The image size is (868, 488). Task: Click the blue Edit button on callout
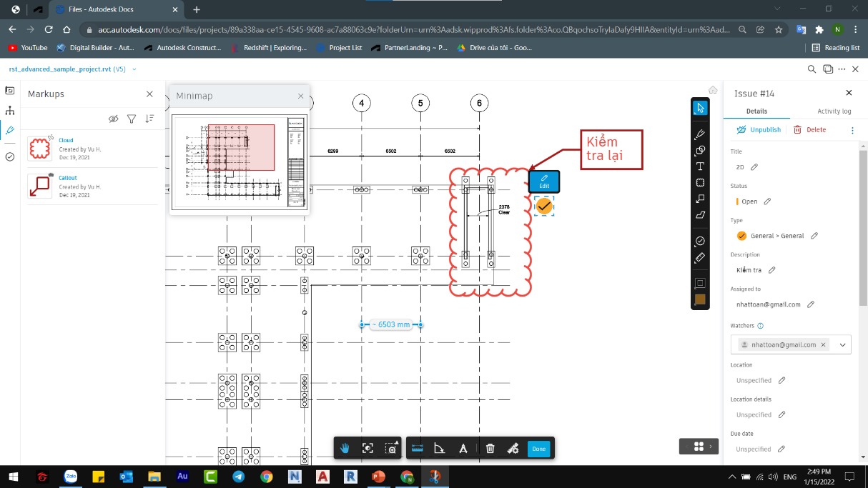(x=544, y=181)
